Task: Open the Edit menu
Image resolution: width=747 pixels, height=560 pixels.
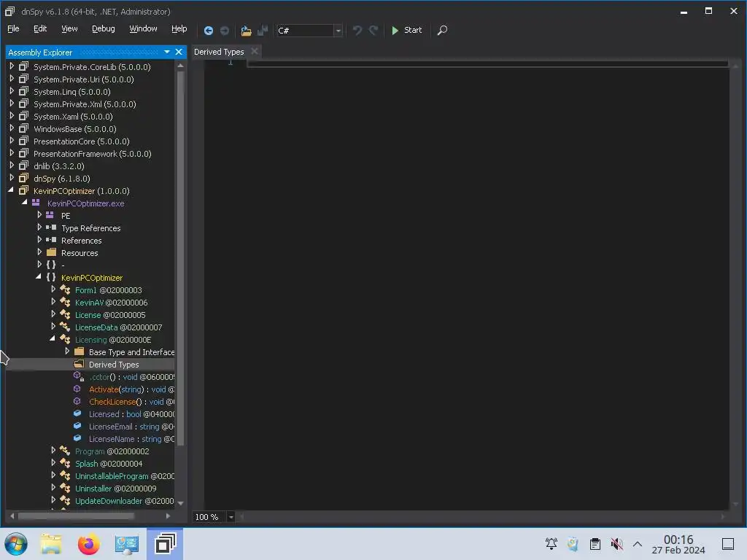Action: pos(40,28)
